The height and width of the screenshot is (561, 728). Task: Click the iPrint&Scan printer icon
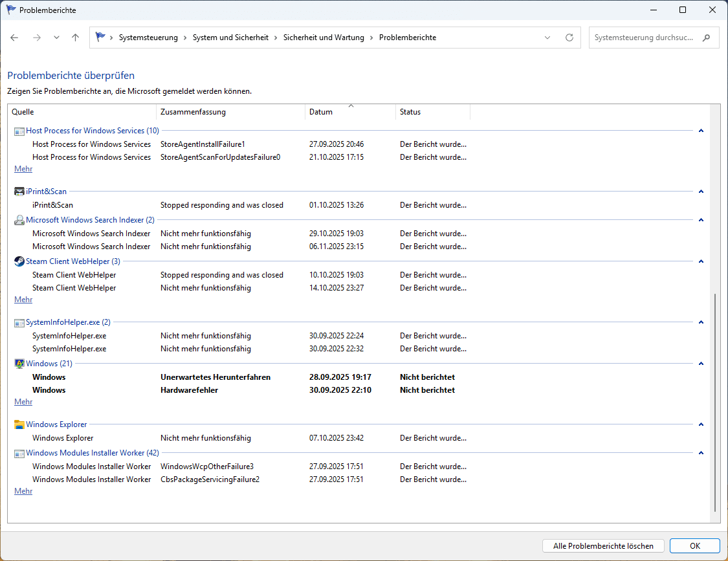(x=19, y=192)
